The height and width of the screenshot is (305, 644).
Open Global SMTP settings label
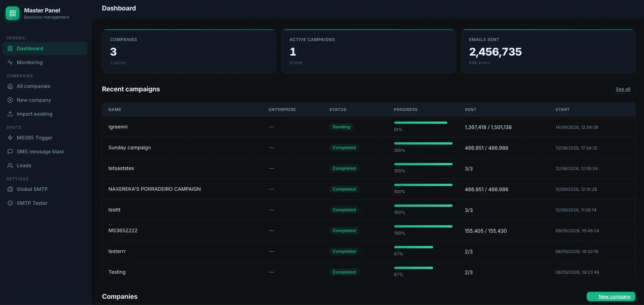point(32,189)
